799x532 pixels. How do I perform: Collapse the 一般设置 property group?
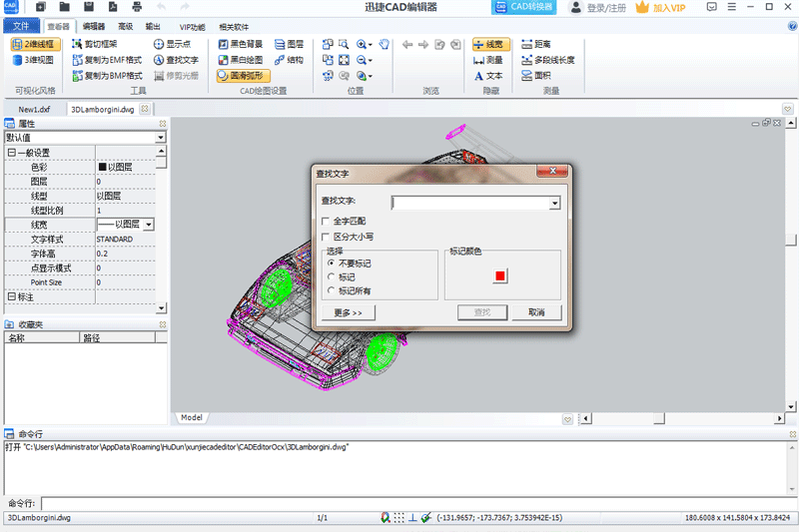[11, 153]
